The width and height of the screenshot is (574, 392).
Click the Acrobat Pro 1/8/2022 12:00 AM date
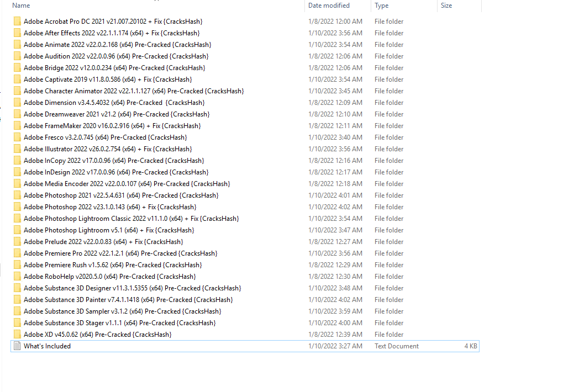(x=335, y=21)
